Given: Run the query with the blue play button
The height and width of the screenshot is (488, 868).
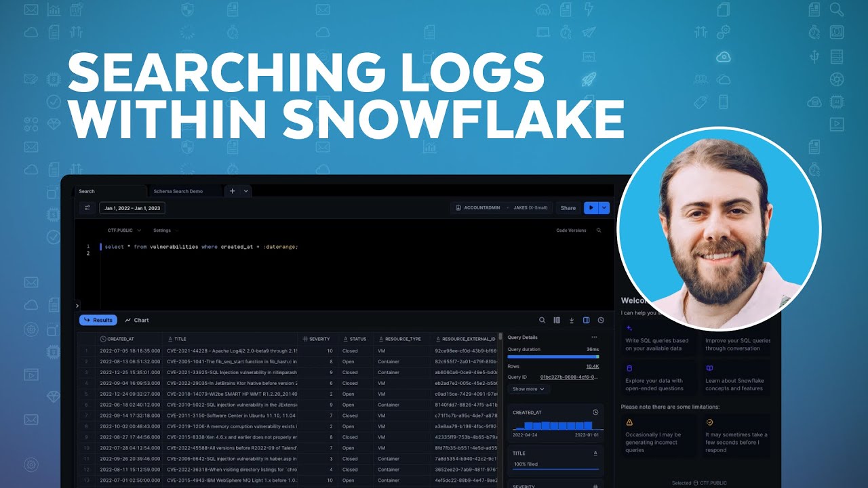Looking at the screenshot, I should [591, 208].
